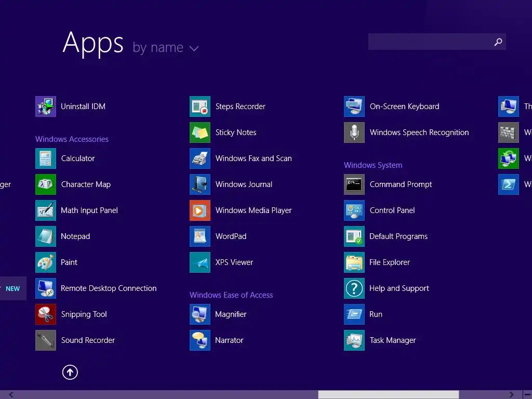Image resolution: width=532 pixels, height=399 pixels.
Task: Click the scrollbar right arrow
Action: coord(511,395)
